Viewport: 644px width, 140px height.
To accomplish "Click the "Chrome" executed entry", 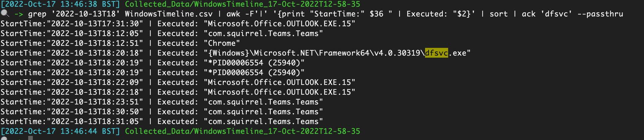I will pyautogui.click(x=221, y=43).
